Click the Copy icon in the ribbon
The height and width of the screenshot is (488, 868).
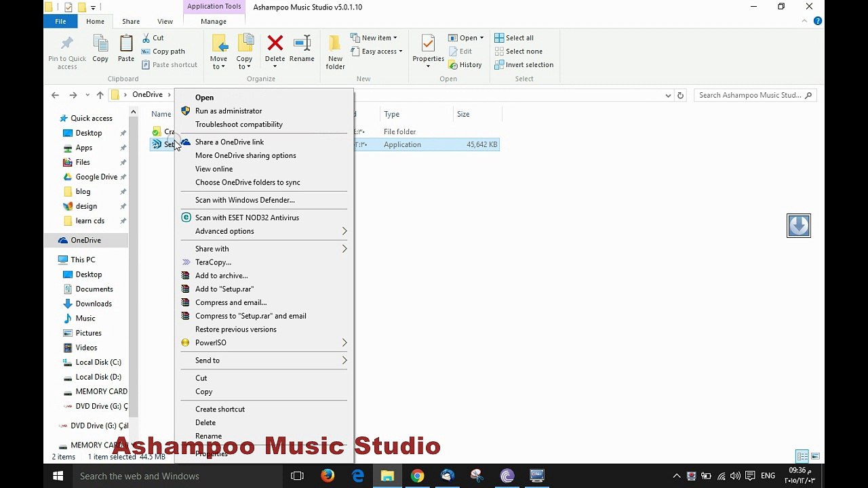click(100, 44)
